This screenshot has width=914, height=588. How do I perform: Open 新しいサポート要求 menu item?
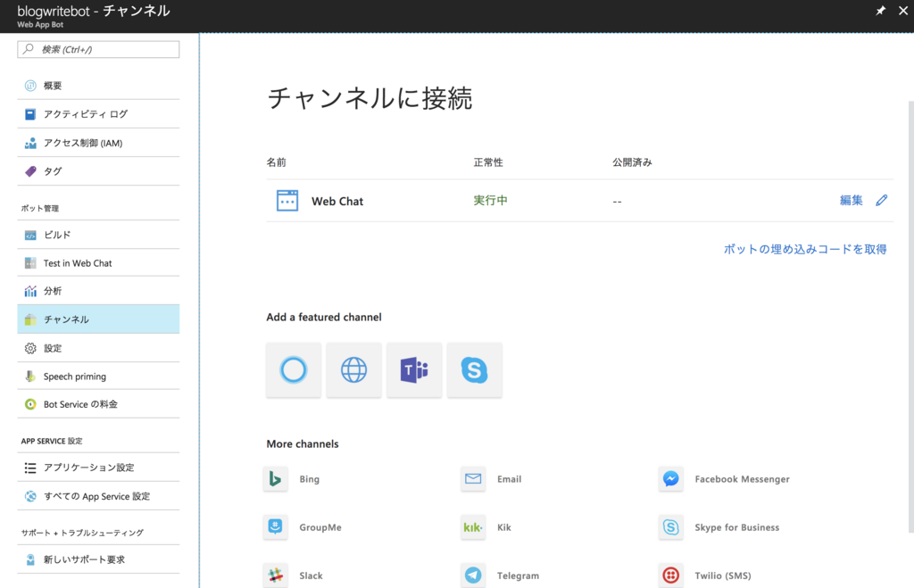tap(98, 559)
